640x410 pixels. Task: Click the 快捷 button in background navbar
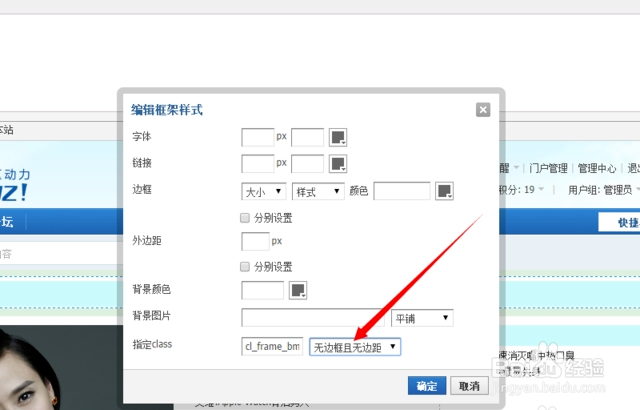pyautogui.click(x=619, y=222)
